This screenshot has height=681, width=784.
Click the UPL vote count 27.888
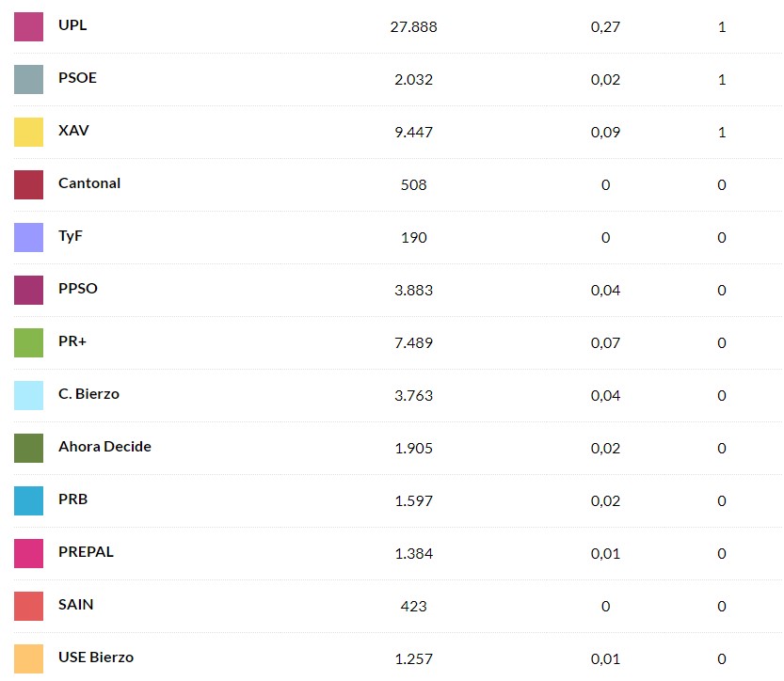click(x=413, y=26)
